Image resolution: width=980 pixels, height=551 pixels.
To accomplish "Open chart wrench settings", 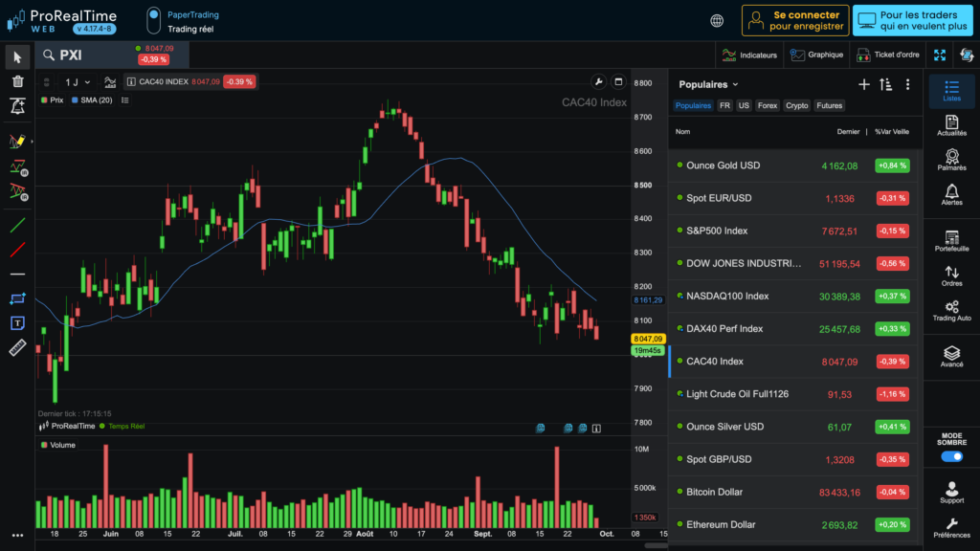I will click(x=599, y=82).
